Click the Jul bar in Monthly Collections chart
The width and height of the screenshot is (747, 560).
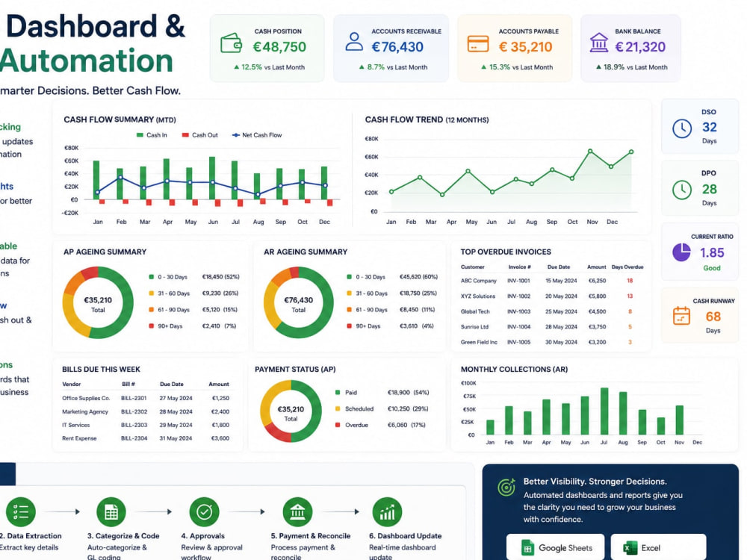point(604,411)
